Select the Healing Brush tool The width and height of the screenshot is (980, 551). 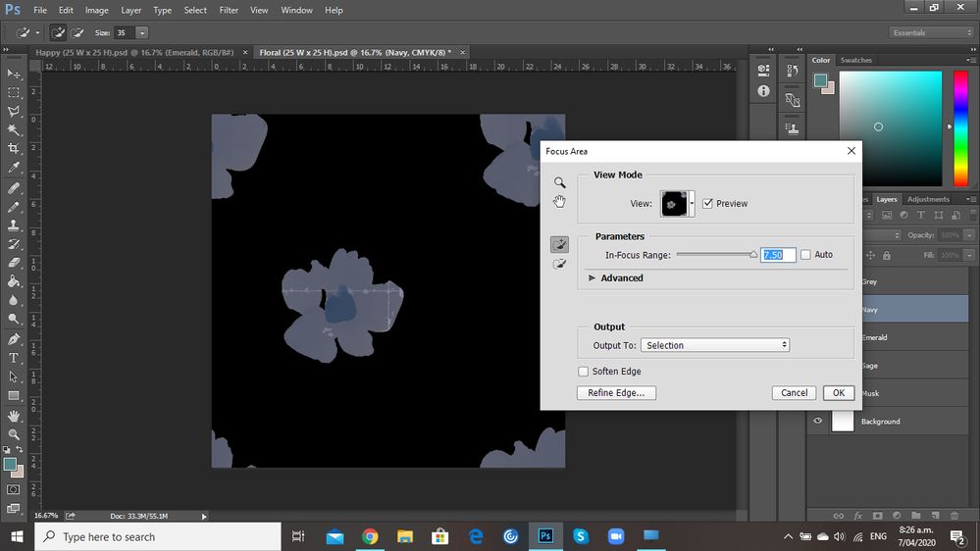click(13, 188)
